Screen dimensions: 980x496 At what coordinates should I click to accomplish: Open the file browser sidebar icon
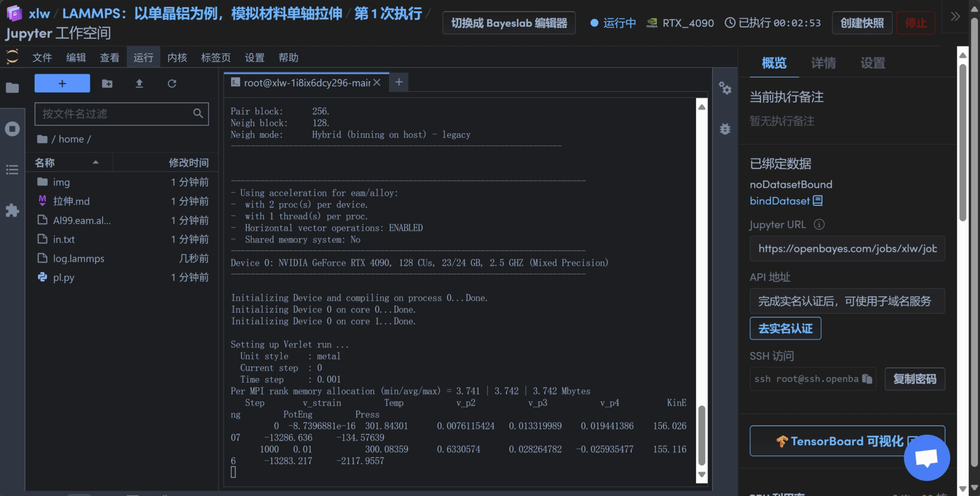[12, 88]
